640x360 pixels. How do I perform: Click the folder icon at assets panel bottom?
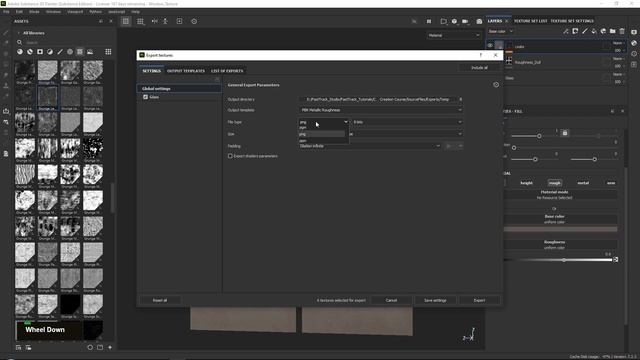(x=100, y=347)
